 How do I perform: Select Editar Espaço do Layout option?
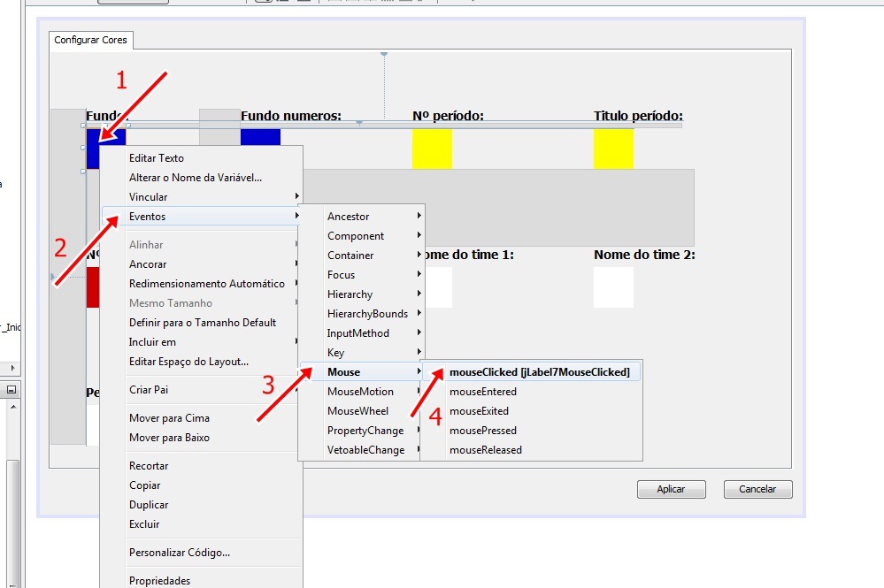click(201, 362)
